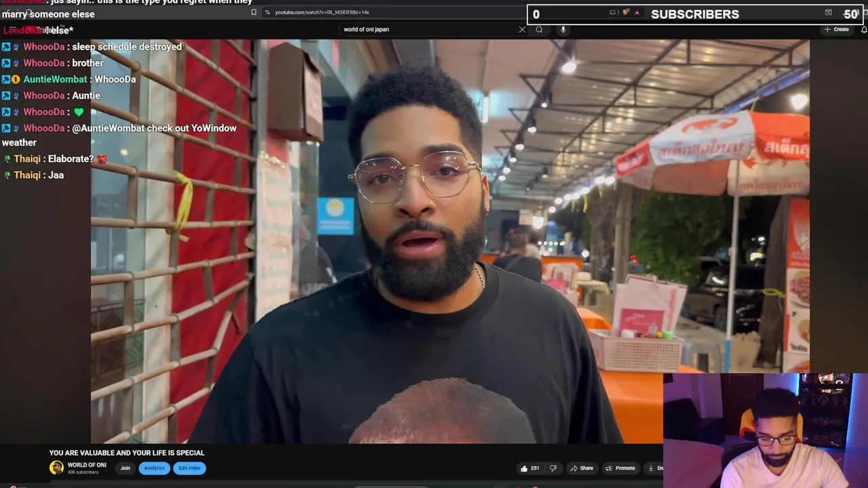
Task: Click the main YouTube video player
Action: (450, 241)
